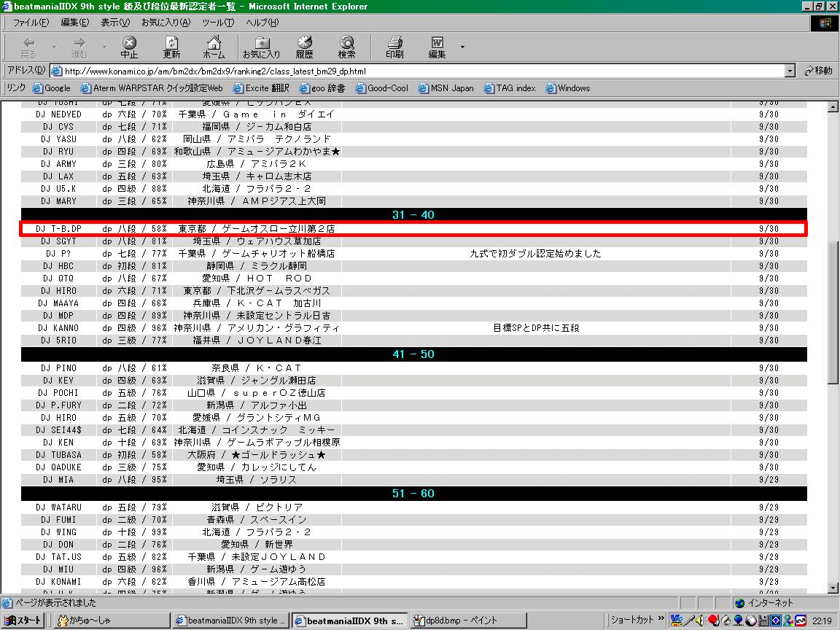Click the Edit (編集) toolbar icon
The width and height of the screenshot is (840, 630).
[437, 47]
